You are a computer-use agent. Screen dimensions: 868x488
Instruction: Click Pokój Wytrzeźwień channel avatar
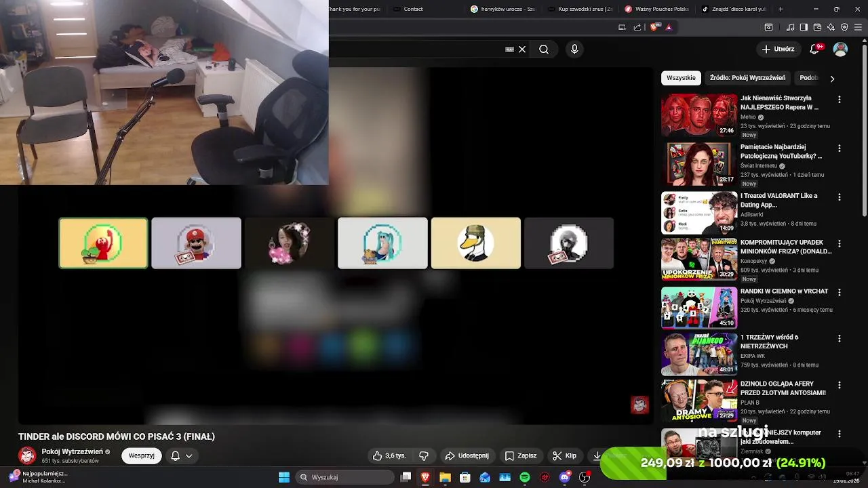27,455
